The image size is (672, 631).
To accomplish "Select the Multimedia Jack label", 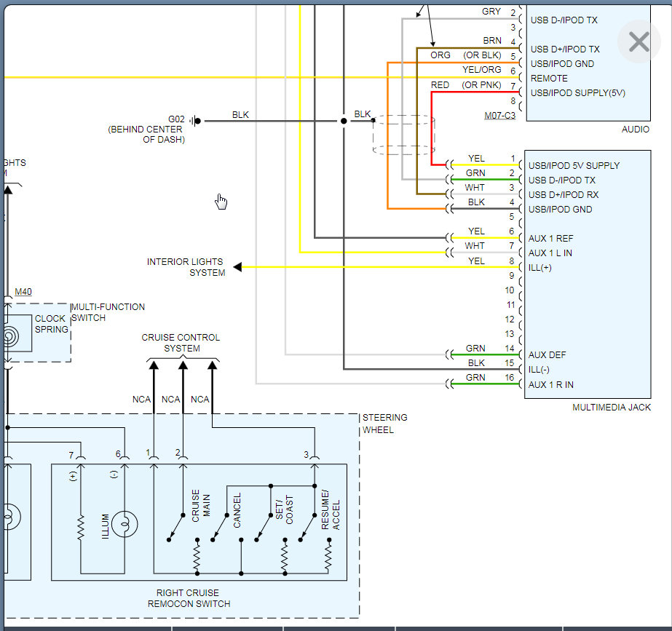I will [x=612, y=408].
